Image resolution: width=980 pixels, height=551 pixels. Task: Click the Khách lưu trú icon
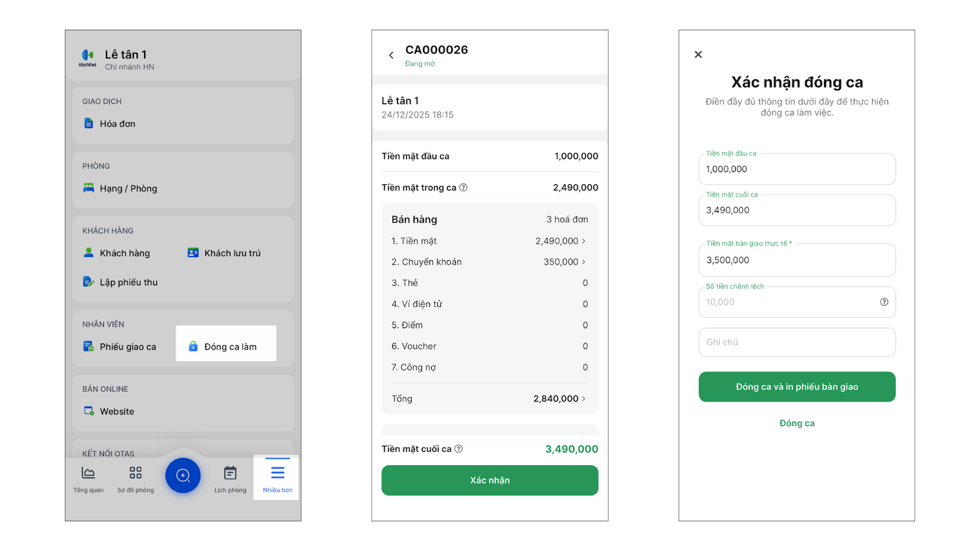click(x=193, y=253)
